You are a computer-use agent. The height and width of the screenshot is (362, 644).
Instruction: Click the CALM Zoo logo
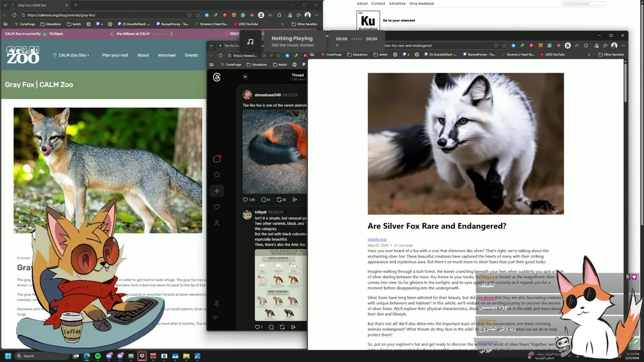(x=23, y=55)
